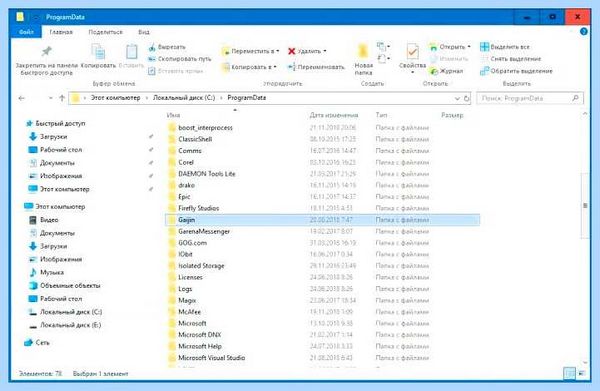
Task: Click the Help question mark icon
Action: pos(584,31)
